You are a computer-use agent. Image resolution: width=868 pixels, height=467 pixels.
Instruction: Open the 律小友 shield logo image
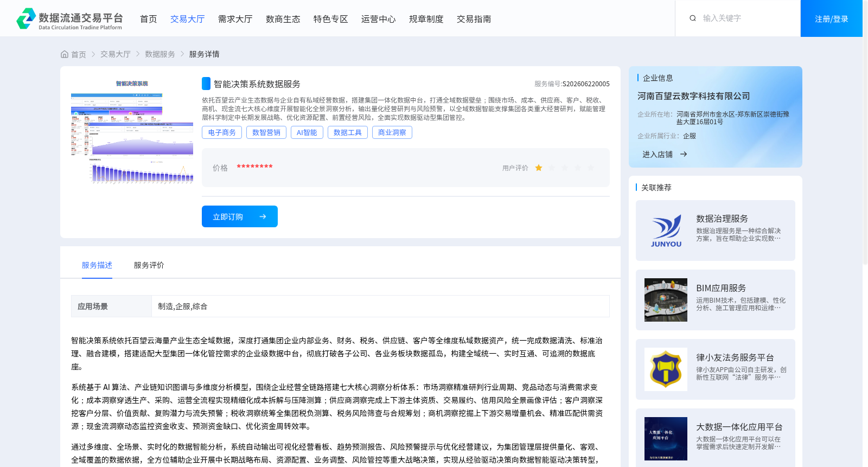click(x=666, y=369)
